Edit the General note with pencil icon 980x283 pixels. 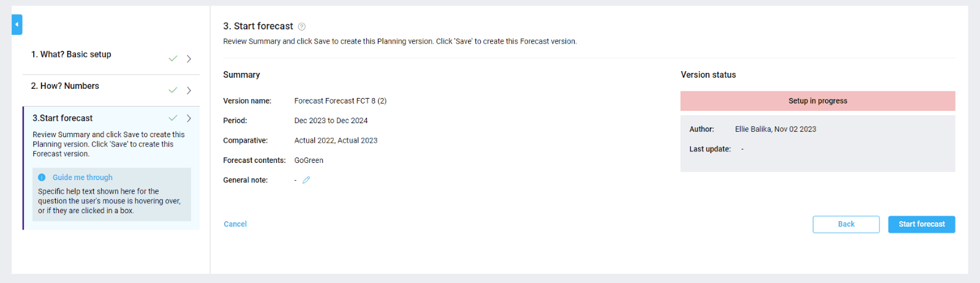[x=306, y=180]
